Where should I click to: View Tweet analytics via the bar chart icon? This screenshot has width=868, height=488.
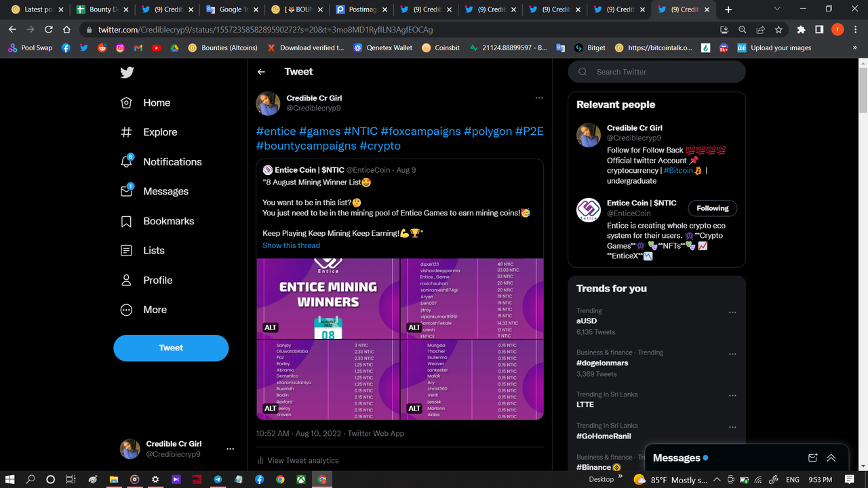tap(260, 460)
